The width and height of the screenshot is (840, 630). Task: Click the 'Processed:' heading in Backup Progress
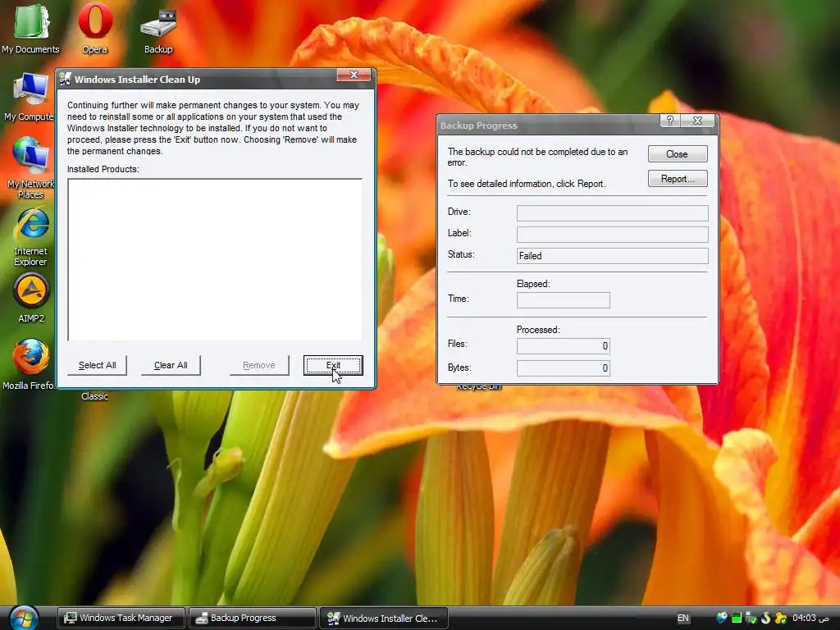538,330
